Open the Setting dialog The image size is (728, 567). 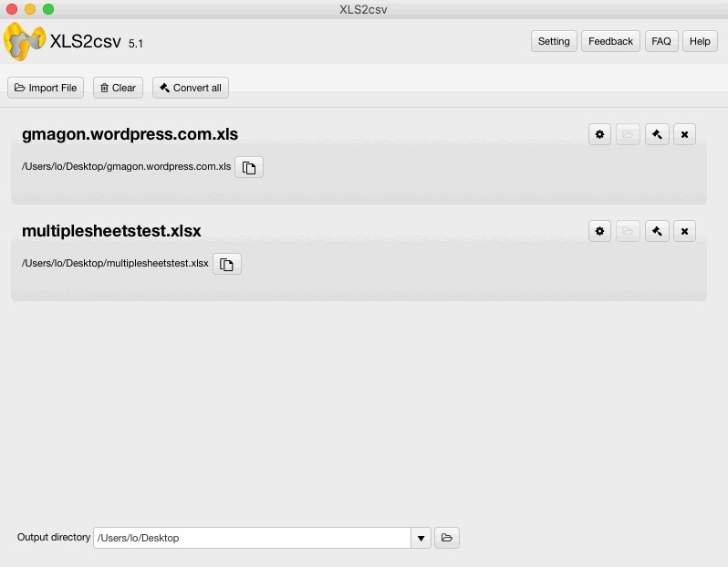pos(554,41)
